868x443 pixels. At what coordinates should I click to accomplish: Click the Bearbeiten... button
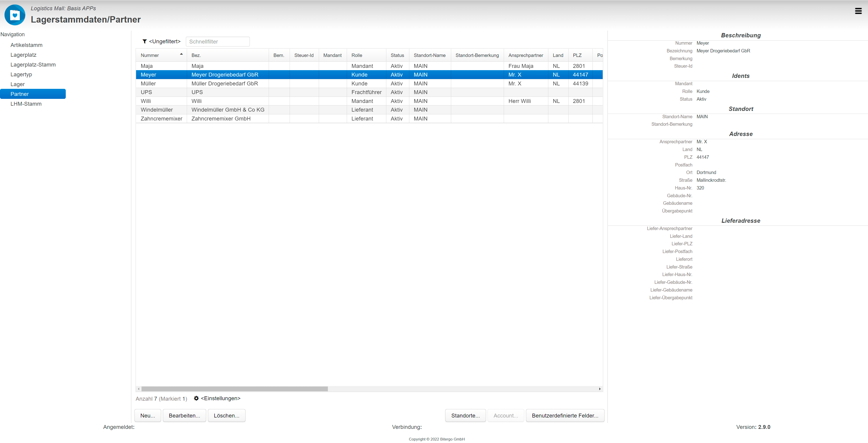pos(184,415)
